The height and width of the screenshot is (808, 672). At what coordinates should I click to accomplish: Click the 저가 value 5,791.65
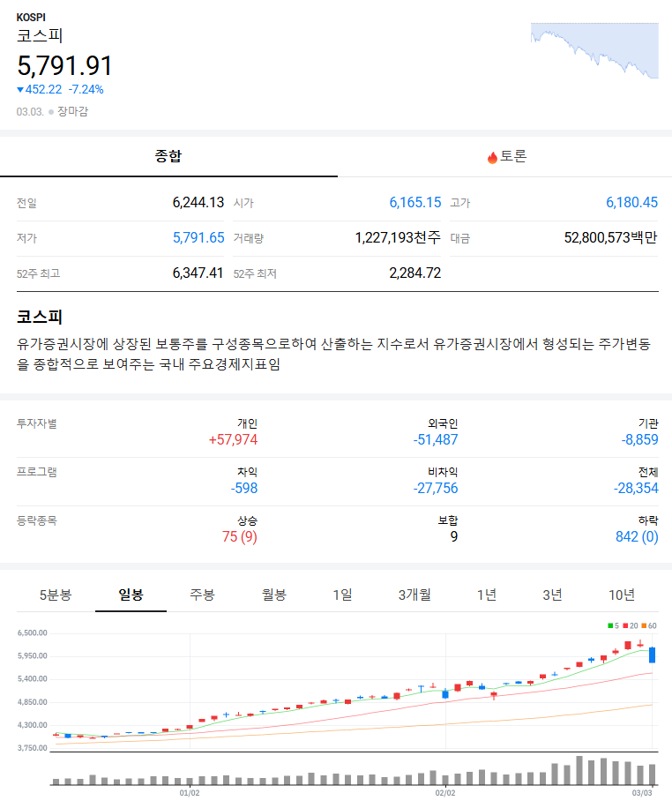click(198, 237)
